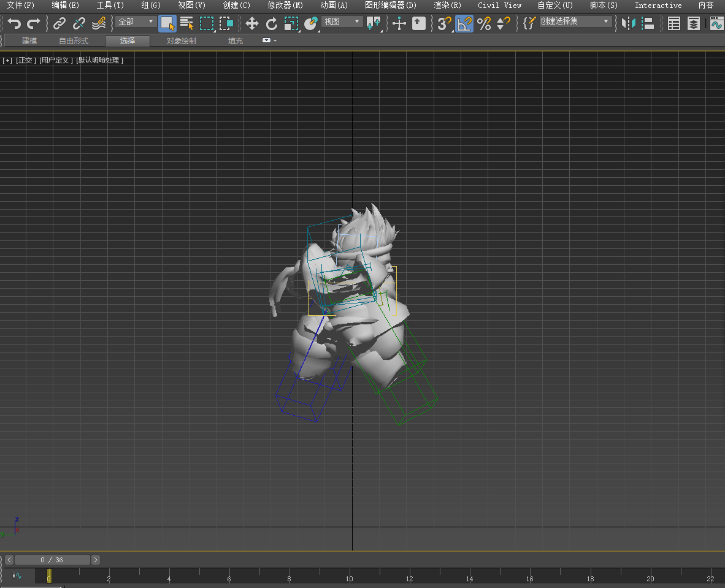
Task: Click the Undo arrow icon
Action: point(14,23)
